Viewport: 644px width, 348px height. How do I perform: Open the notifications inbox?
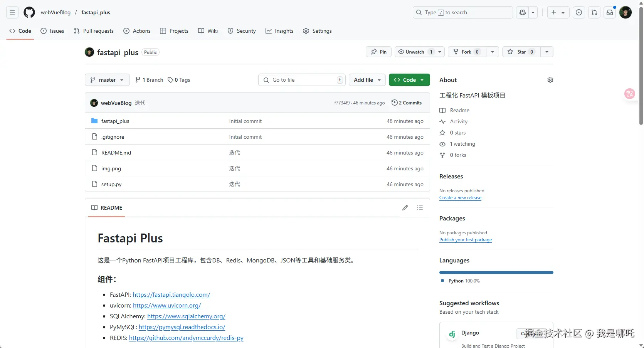[x=610, y=12]
